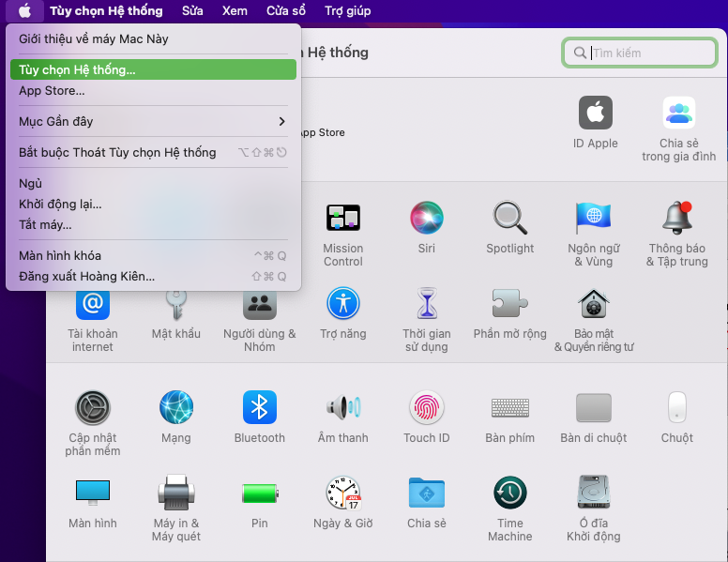Open the Apple menu icon
728x562 pixels.
point(25,10)
